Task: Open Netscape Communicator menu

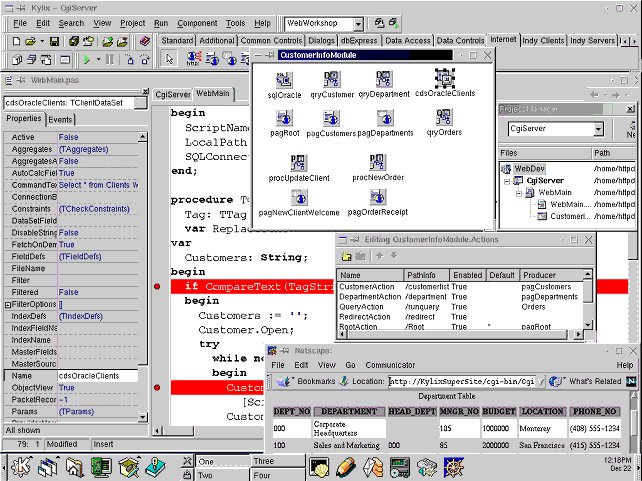Action: [390, 365]
